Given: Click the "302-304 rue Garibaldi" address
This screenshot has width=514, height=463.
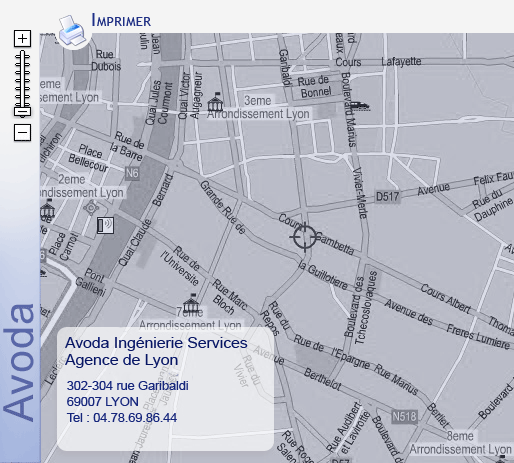Looking at the screenshot, I should (127, 386).
